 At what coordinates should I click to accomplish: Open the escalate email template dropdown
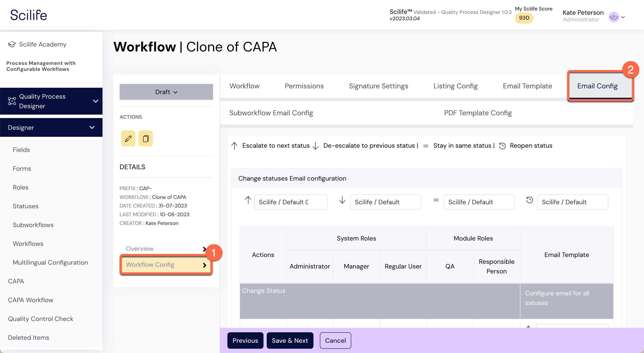coord(290,202)
